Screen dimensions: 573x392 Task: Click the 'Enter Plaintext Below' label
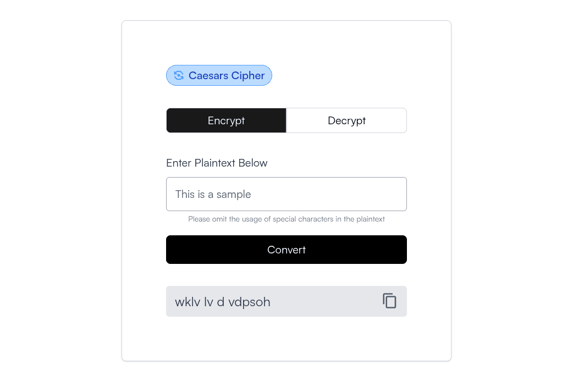pyautogui.click(x=217, y=163)
